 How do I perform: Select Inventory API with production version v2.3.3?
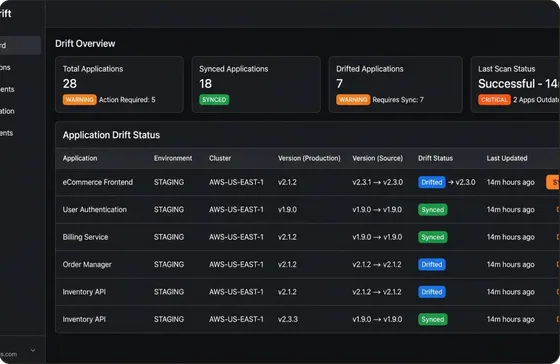click(84, 319)
